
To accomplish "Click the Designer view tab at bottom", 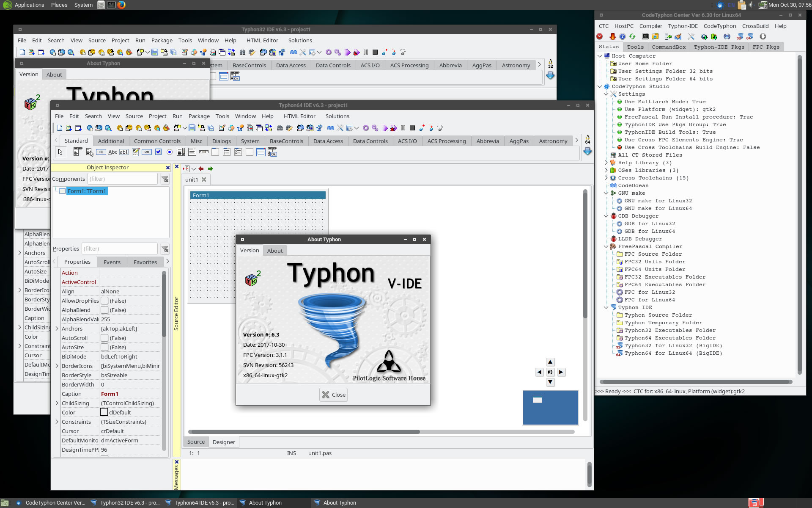I will [x=224, y=442].
